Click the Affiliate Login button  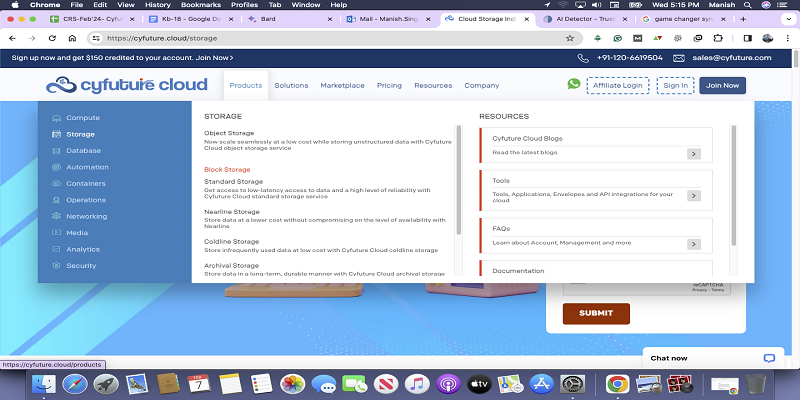click(617, 86)
